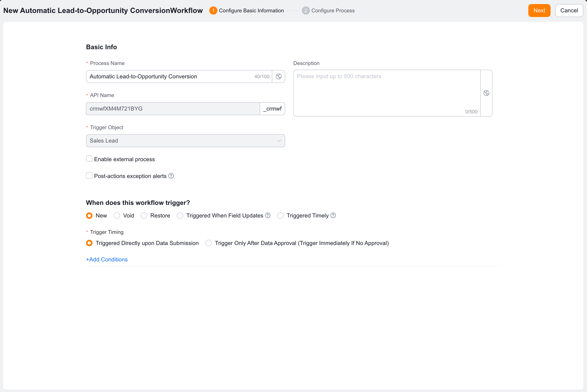The width and height of the screenshot is (587, 392).
Task: Show help for Triggered Timely
Action: click(x=333, y=215)
